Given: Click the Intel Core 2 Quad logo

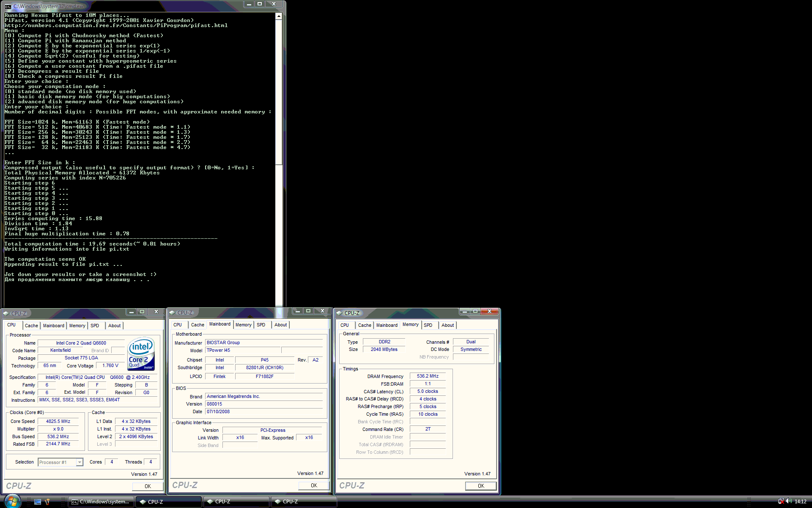Looking at the screenshot, I should click(x=141, y=354).
